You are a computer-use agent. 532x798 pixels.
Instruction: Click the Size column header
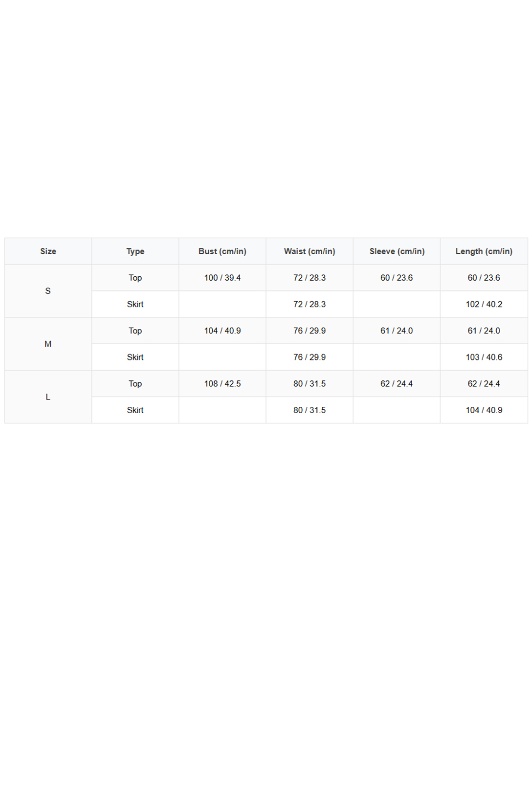click(48, 251)
